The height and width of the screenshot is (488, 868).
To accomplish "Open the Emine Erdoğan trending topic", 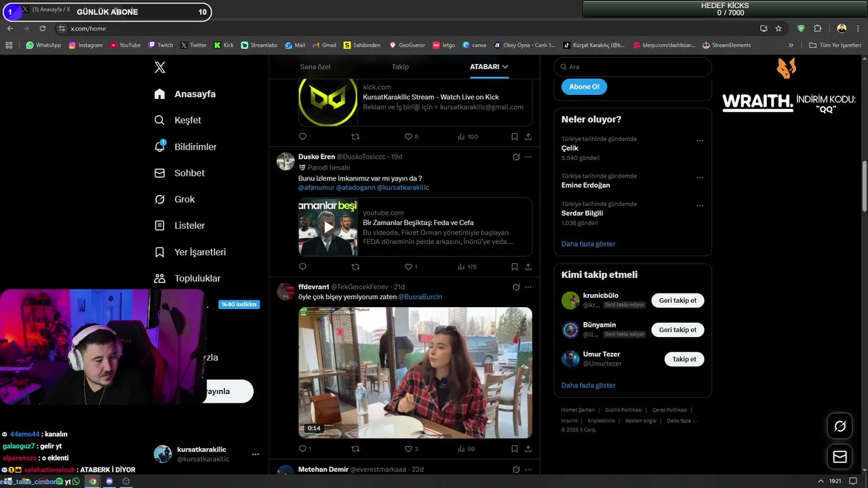I will coord(586,185).
